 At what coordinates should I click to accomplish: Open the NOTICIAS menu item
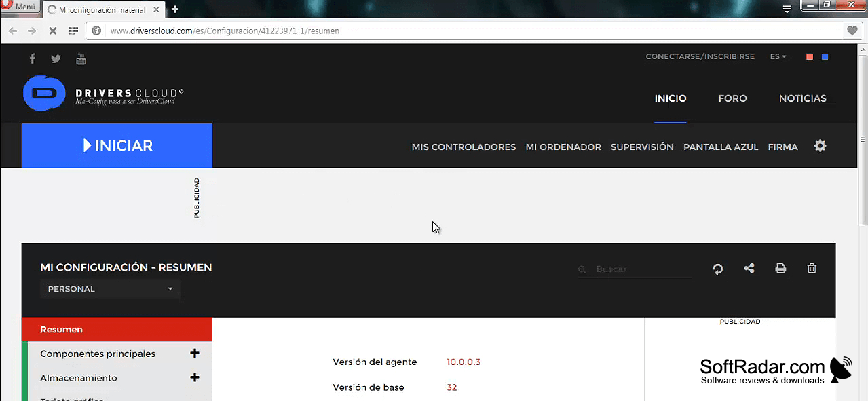pos(802,98)
